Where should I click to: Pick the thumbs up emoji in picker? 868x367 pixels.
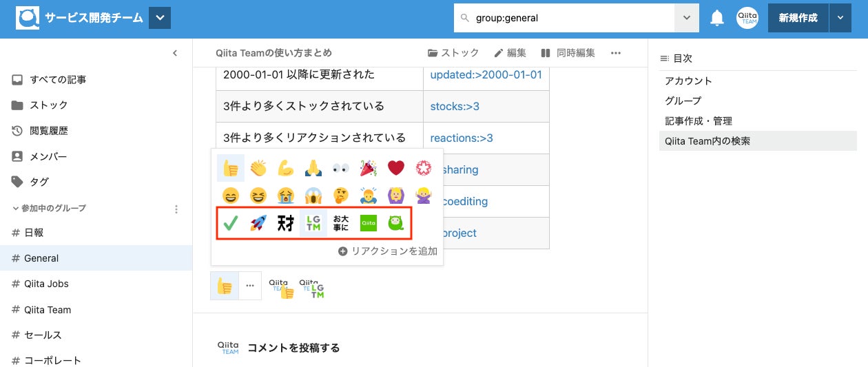231,168
